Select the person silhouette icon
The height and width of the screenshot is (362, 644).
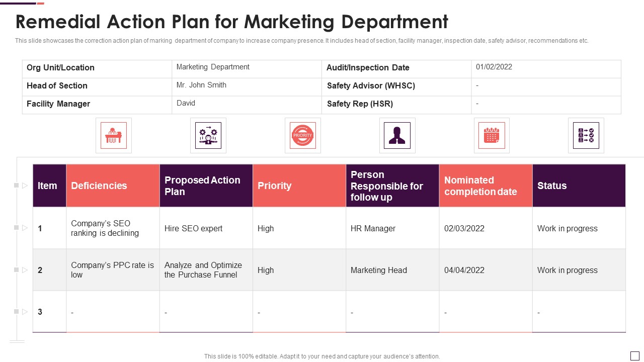pyautogui.click(x=397, y=135)
